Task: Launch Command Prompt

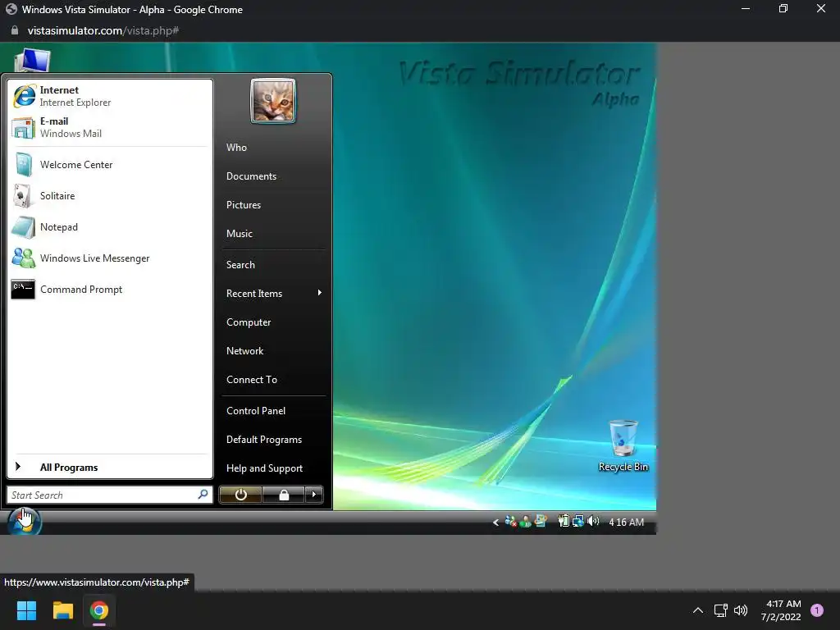Action: tap(110, 290)
